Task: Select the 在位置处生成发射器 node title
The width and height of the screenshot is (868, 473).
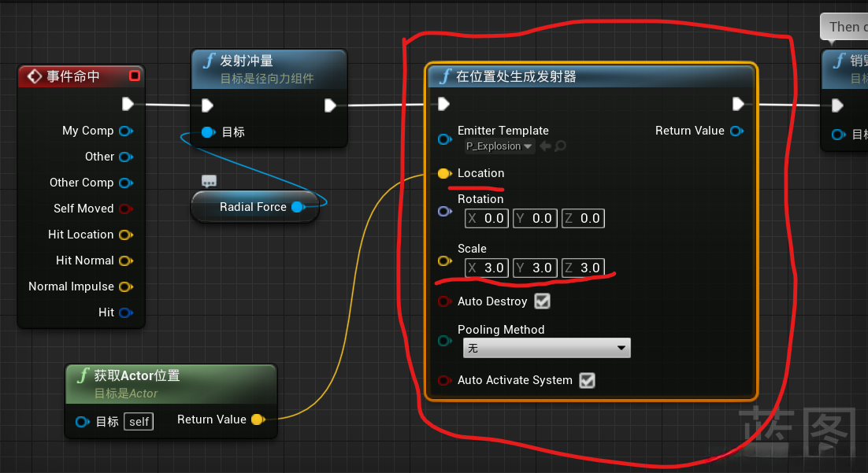Action: coord(516,76)
